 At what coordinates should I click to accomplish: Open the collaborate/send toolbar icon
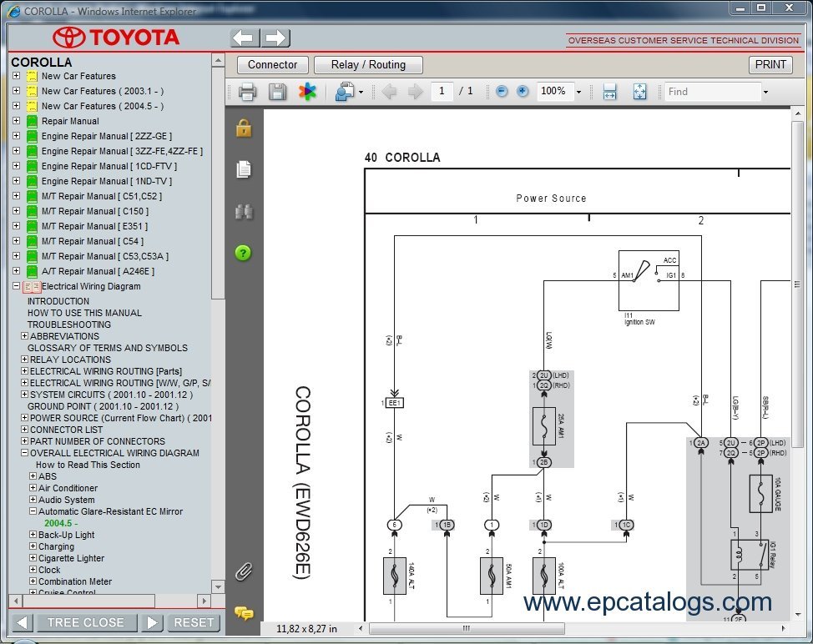[344, 92]
